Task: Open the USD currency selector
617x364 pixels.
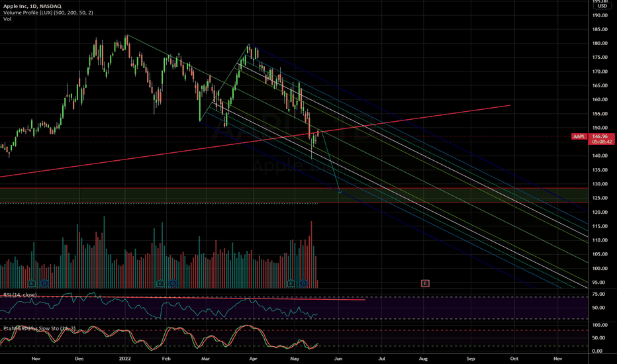Action: [x=602, y=6]
